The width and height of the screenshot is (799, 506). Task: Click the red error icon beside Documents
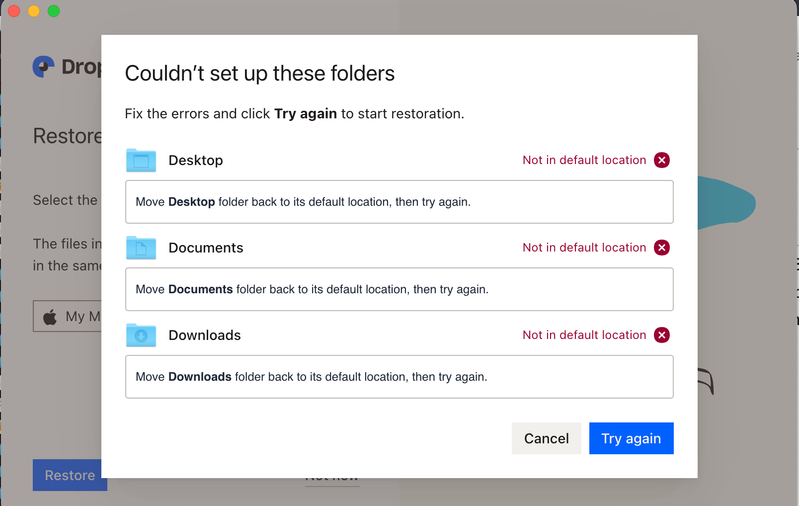[x=662, y=248]
